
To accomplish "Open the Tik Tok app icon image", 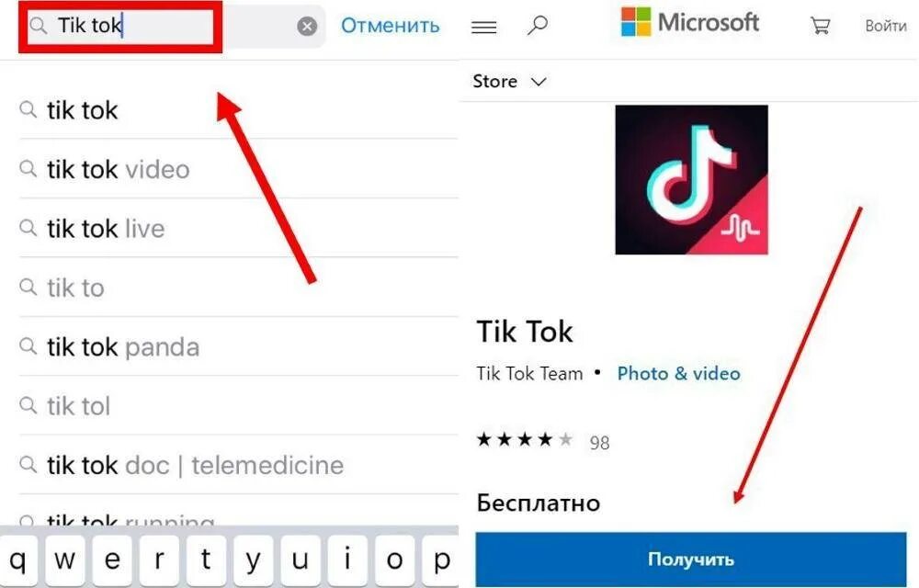I will (692, 180).
